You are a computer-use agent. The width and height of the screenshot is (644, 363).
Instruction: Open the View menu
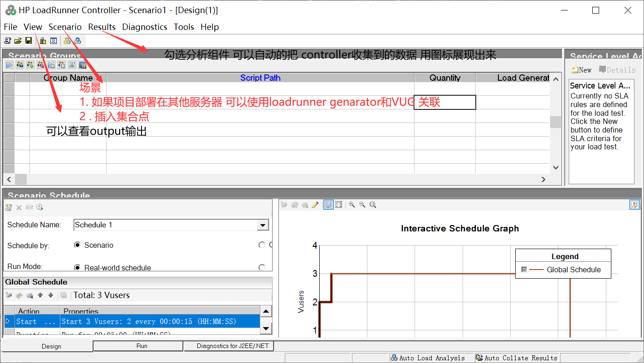click(33, 27)
